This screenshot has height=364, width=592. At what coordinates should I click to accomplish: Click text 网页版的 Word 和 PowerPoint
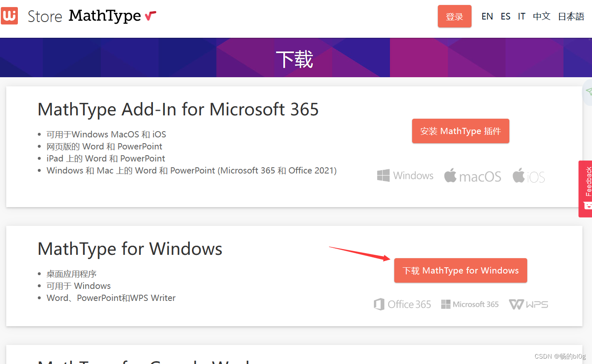pos(104,147)
